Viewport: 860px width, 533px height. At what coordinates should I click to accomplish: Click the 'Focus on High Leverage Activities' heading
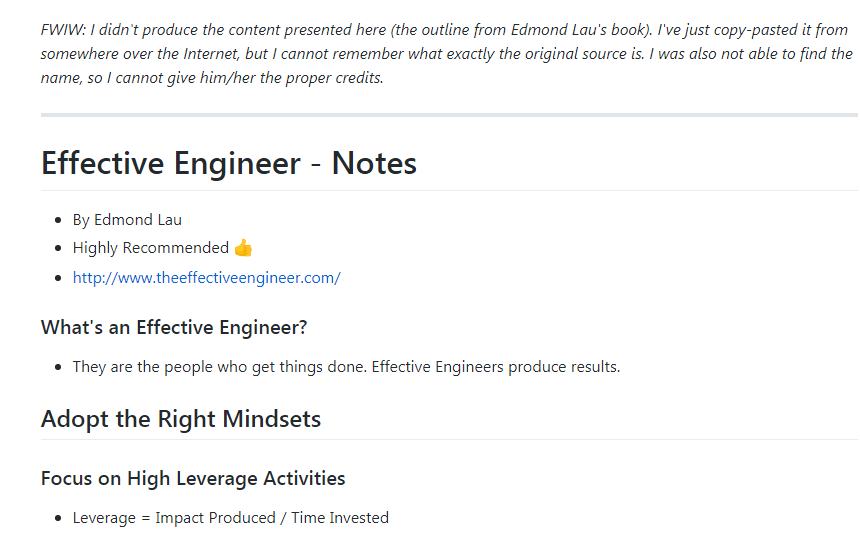pos(193,478)
